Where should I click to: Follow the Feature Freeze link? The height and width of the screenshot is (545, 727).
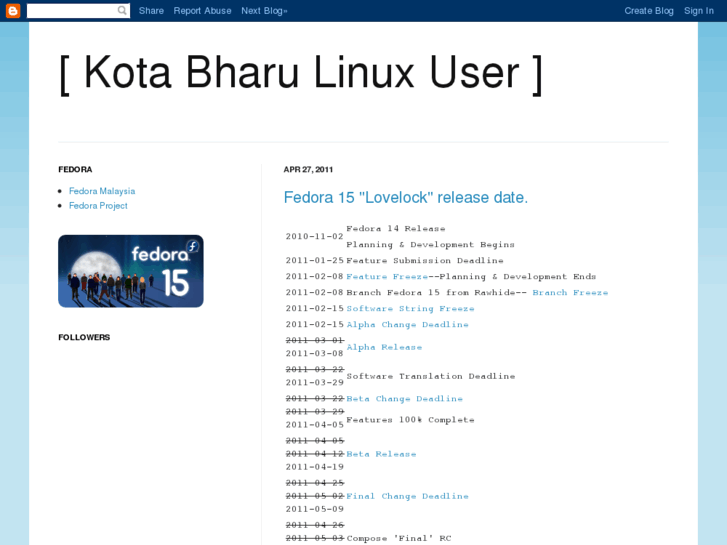coord(387,276)
